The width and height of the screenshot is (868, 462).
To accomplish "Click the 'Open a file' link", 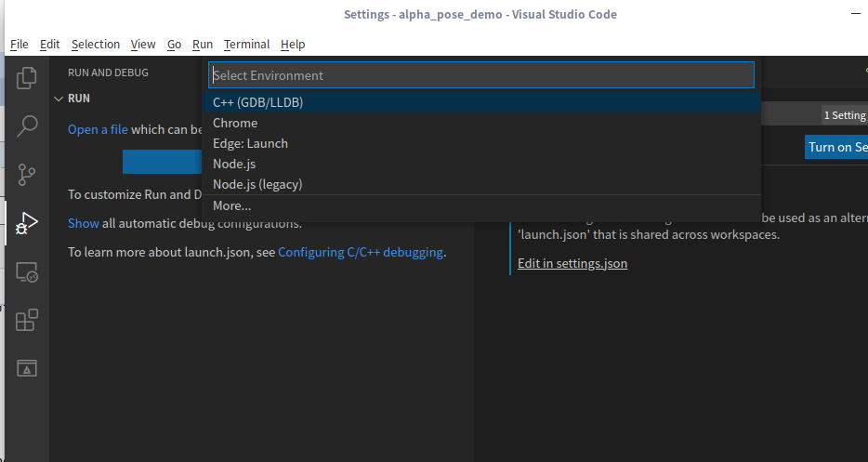I will click(98, 129).
